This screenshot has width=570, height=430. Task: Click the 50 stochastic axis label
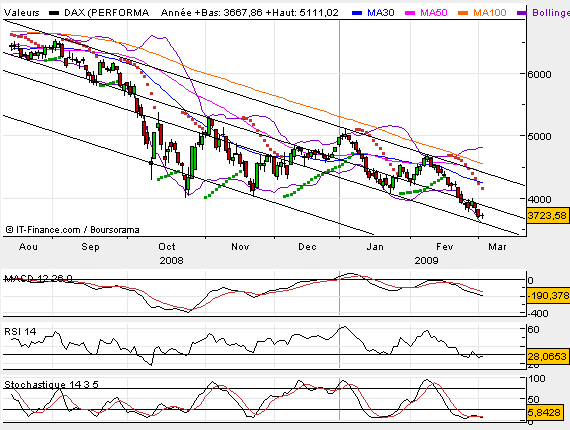pyautogui.click(x=533, y=399)
